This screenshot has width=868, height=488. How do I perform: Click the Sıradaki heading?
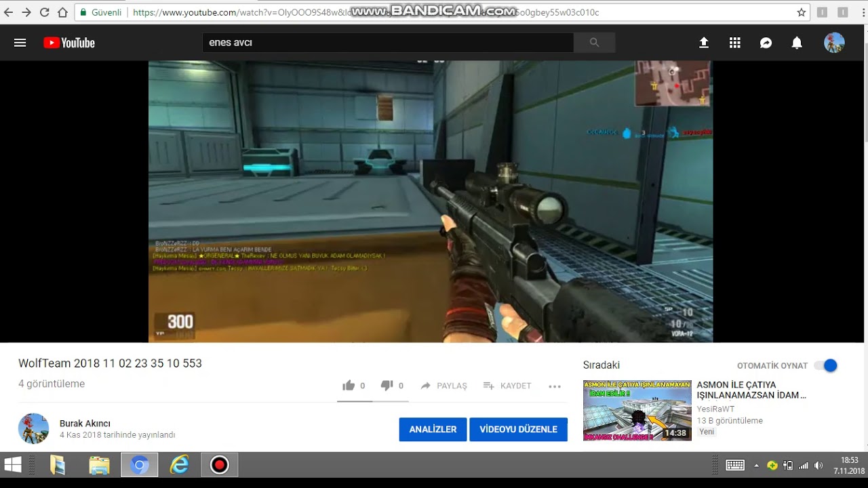[x=601, y=365]
